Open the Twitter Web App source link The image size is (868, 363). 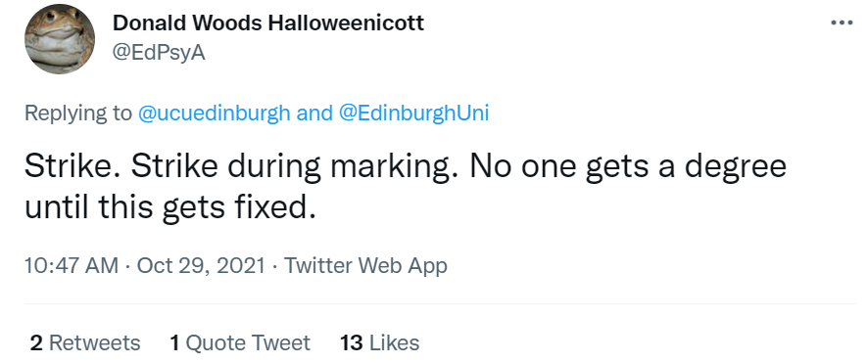[x=365, y=266]
